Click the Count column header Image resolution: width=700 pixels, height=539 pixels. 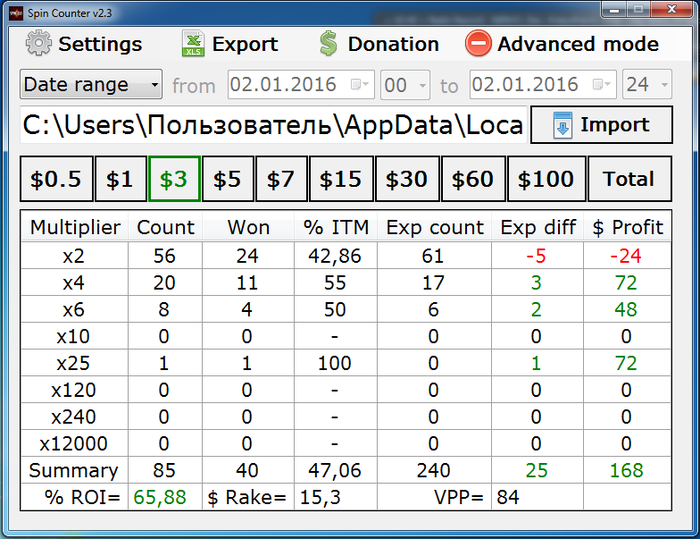pos(165,227)
